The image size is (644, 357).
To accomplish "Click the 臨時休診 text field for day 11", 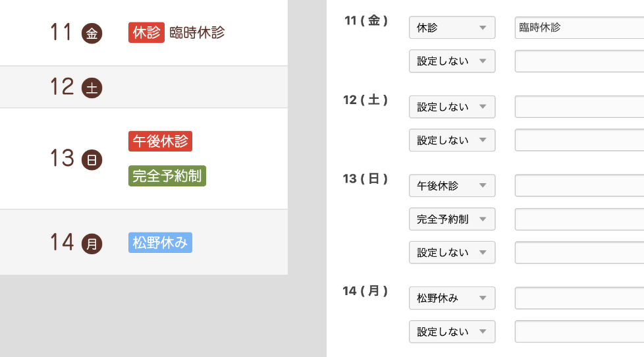I will (x=579, y=28).
